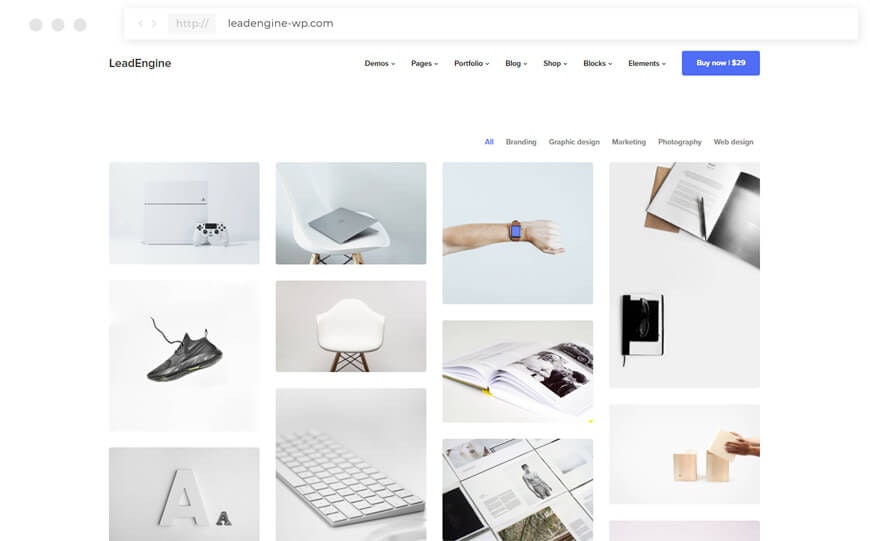Open the empty white chair thumbnail
Viewport: 870px width, 541px height.
click(351, 326)
